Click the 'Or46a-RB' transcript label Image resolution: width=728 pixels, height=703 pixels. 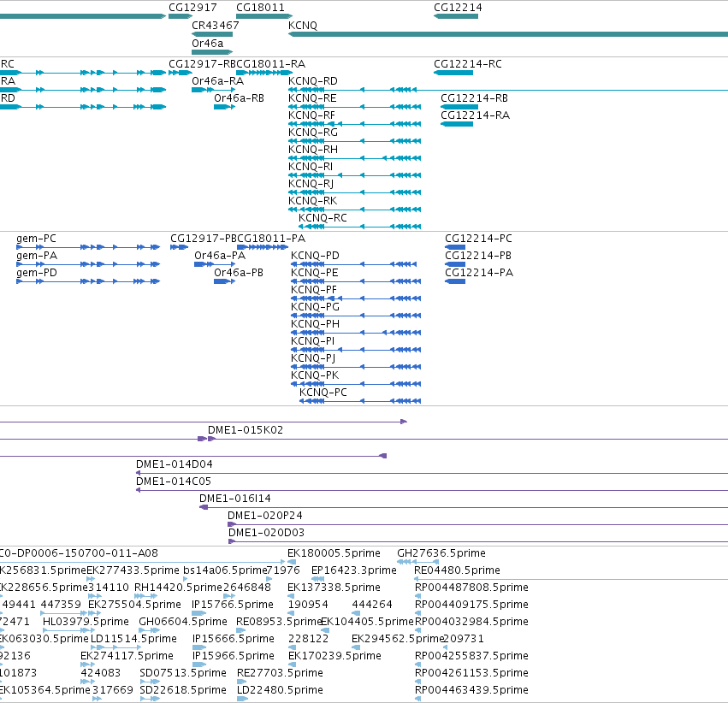tap(240, 98)
